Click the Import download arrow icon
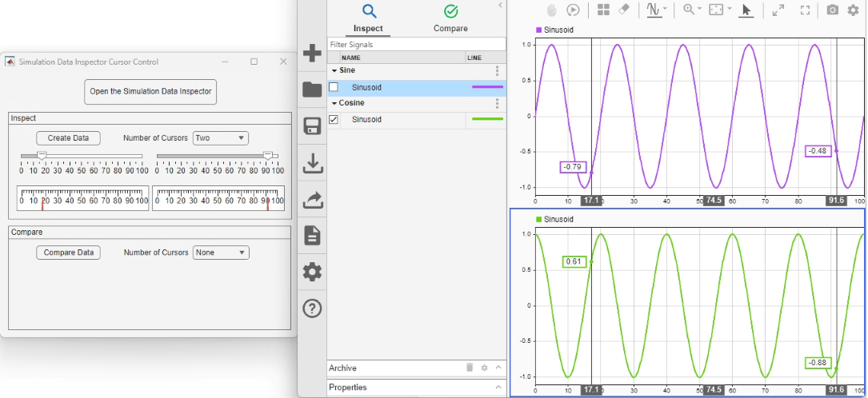 [x=312, y=162]
